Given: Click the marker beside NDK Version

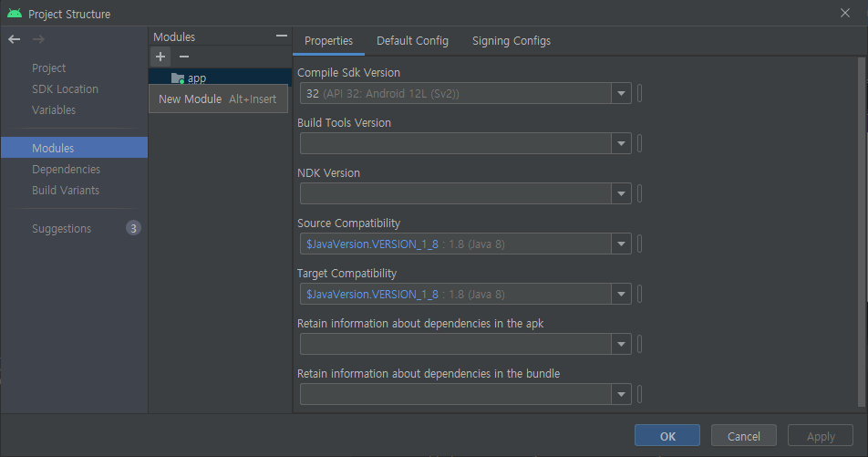Looking at the screenshot, I should [x=639, y=194].
